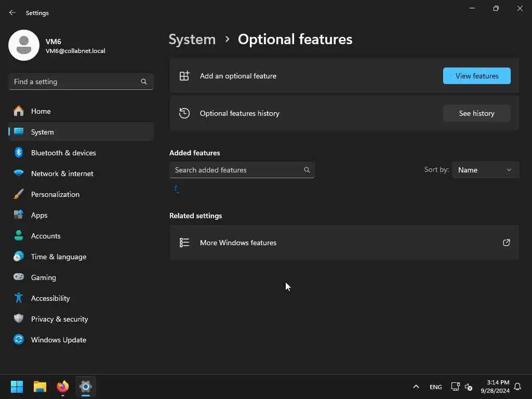
Task: Click the Optional features history label
Action: (240, 113)
